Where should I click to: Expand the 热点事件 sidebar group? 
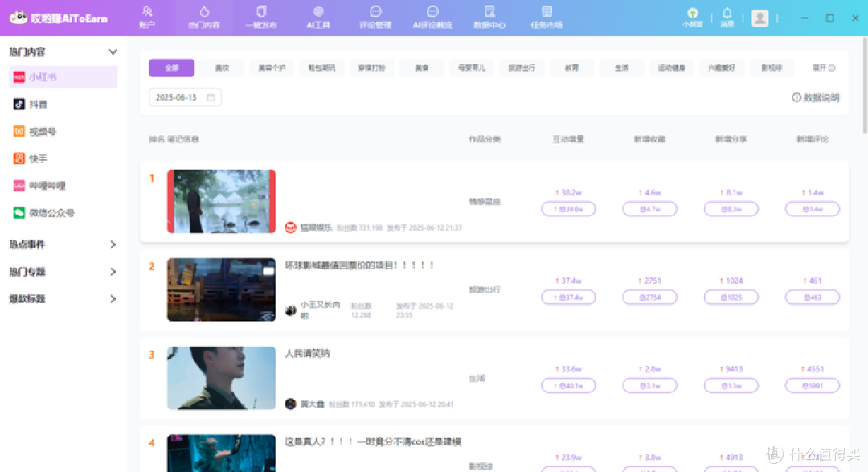click(x=113, y=244)
